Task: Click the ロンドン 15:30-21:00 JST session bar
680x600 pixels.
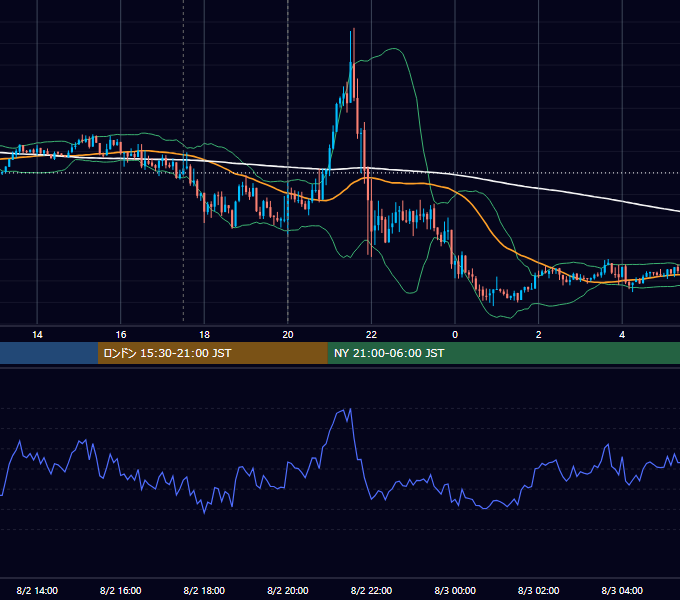Action: tap(212, 353)
